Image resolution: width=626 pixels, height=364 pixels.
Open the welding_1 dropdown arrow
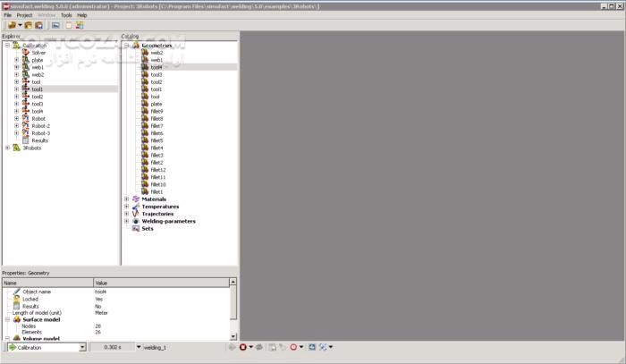click(x=139, y=347)
